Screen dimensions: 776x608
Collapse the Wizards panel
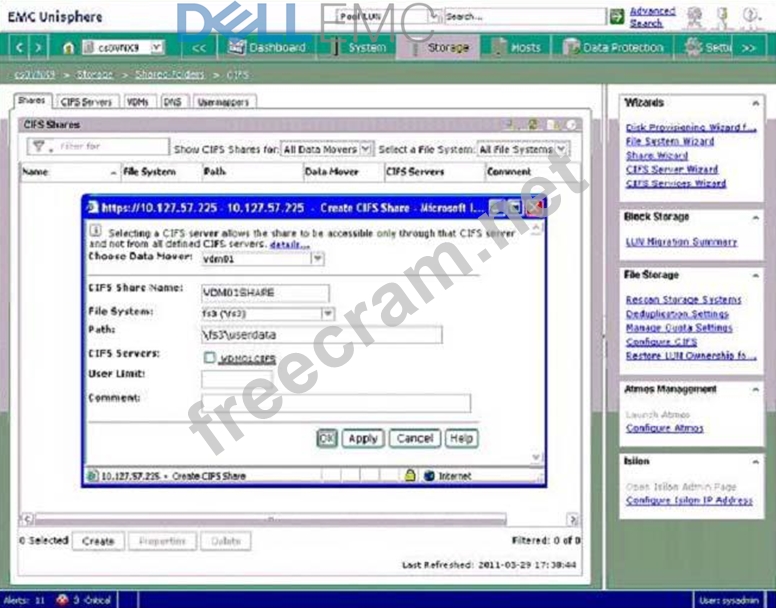pos(755,103)
